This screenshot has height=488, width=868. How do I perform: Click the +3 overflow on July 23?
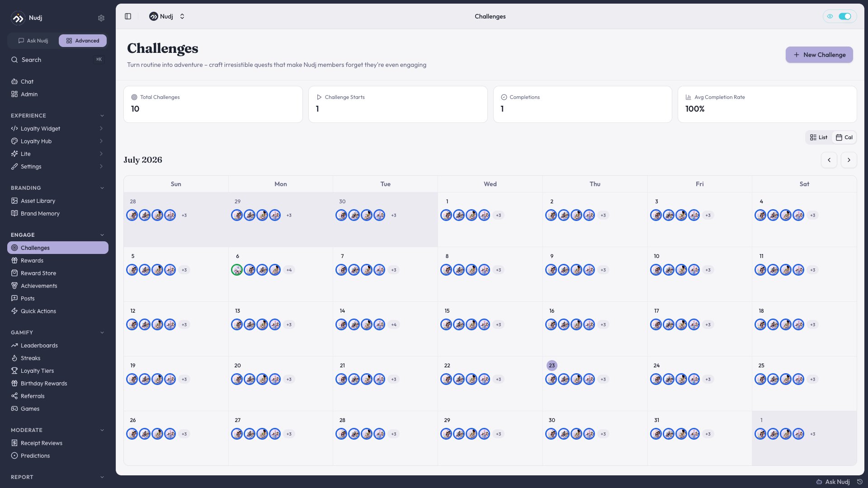pos(603,380)
